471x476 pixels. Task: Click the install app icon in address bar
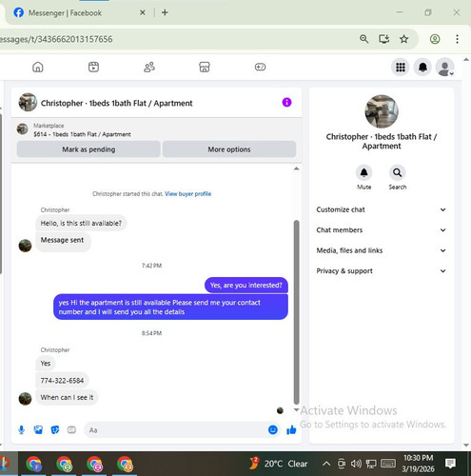(x=384, y=39)
